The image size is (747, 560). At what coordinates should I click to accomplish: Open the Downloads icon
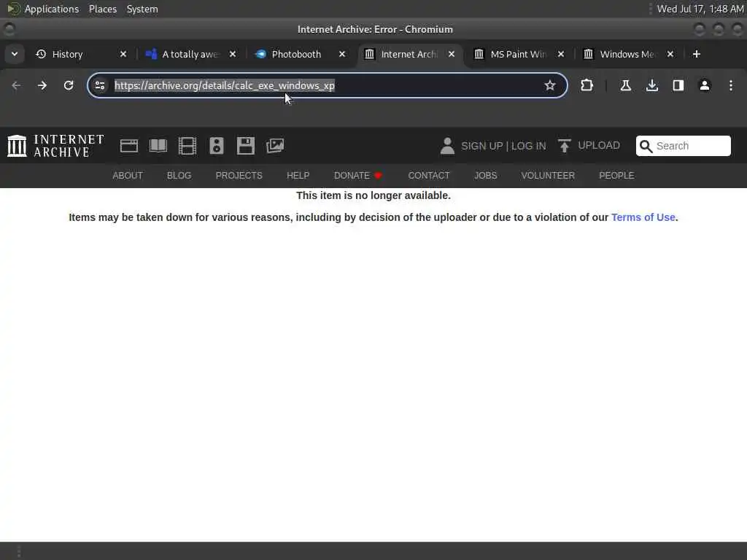pyautogui.click(x=652, y=86)
